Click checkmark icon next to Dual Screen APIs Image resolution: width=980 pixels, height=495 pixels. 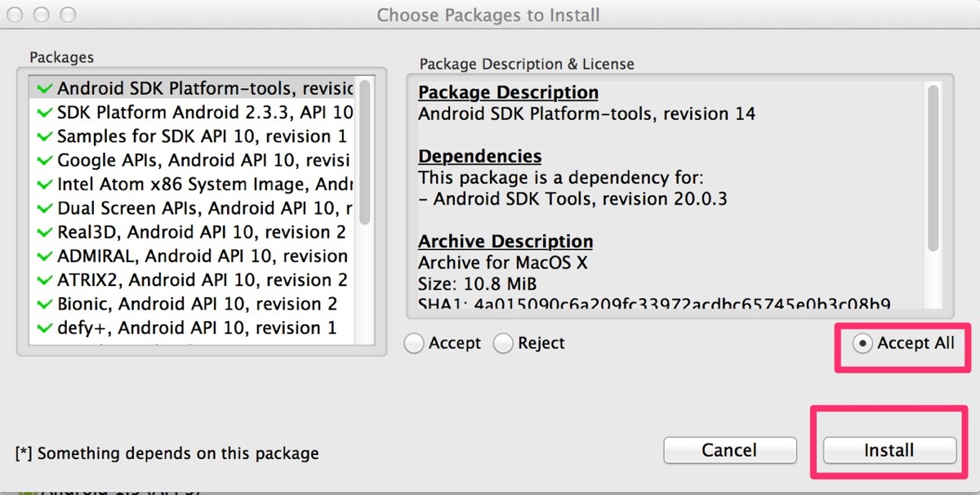tap(45, 208)
